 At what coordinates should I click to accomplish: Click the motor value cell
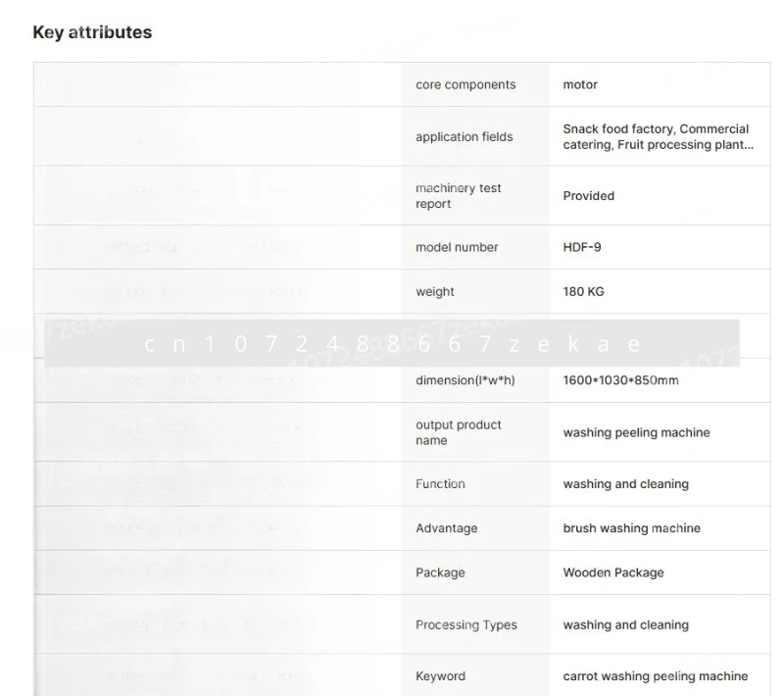(580, 85)
